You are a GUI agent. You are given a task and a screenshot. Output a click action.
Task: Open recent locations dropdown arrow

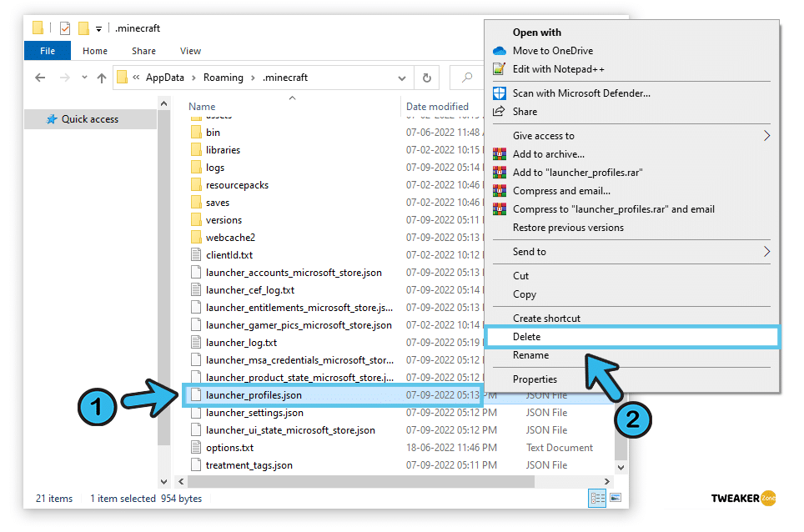click(84, 78)
